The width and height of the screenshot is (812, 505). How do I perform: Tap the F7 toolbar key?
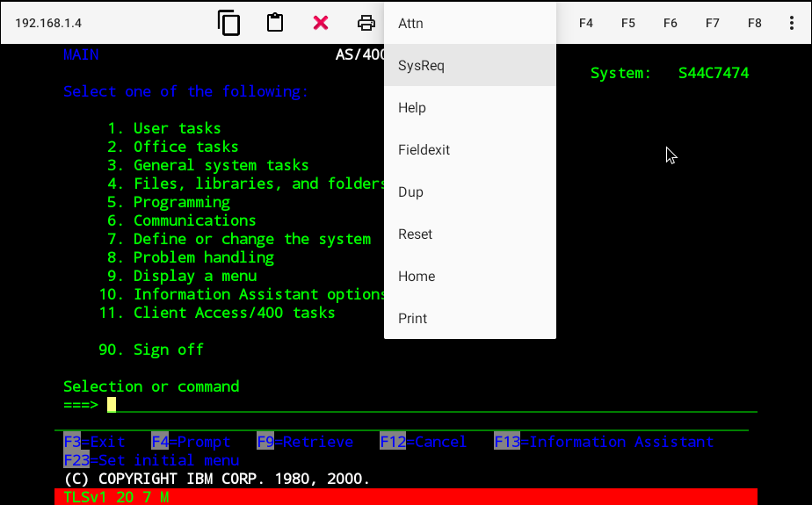(x=713, y=23)
